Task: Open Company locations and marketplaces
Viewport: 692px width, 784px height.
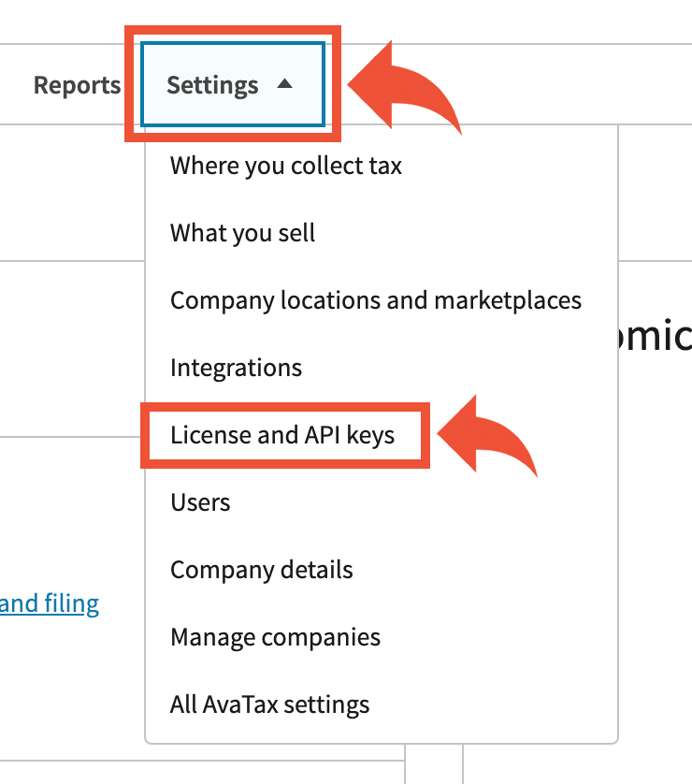Action: [375, 300]
